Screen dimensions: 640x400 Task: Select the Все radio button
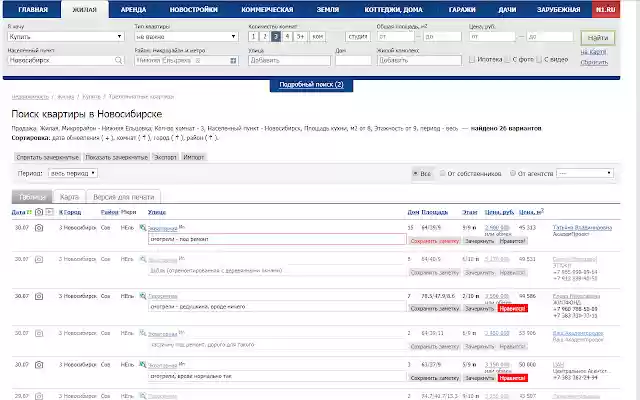point(415,173)
